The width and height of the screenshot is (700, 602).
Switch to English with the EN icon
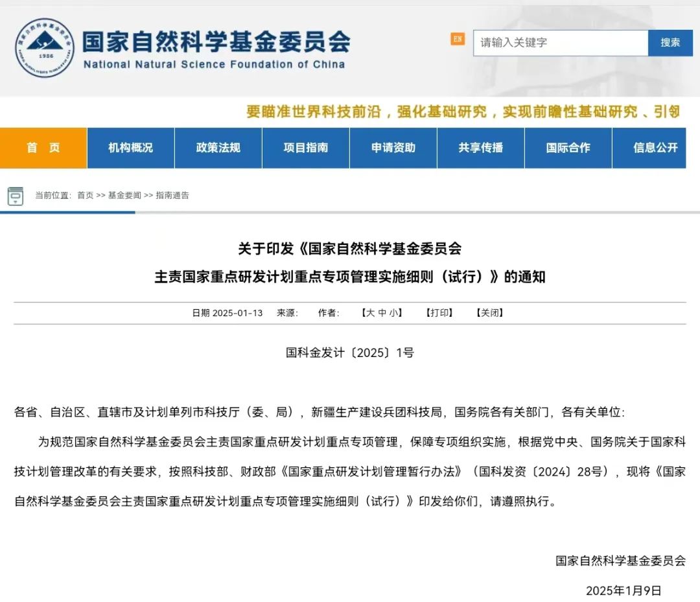(x=458, y=40)
